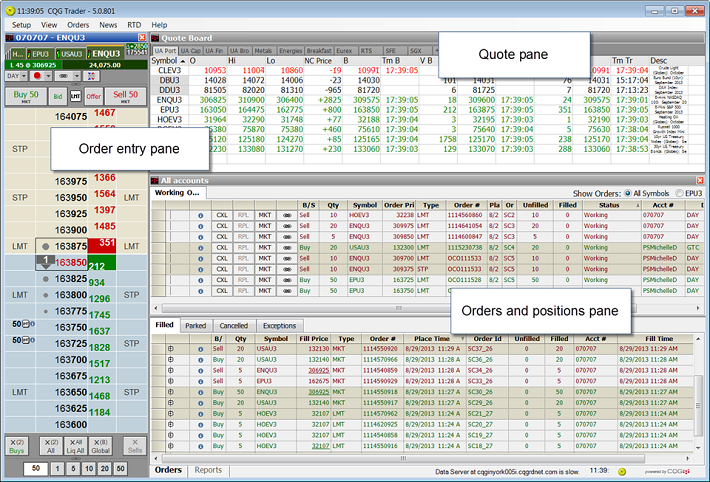The width and height of the screenshot is (710, 482).
Task: Click MKT for the USAU3 buy order
Action: click(x=265, y=248)
